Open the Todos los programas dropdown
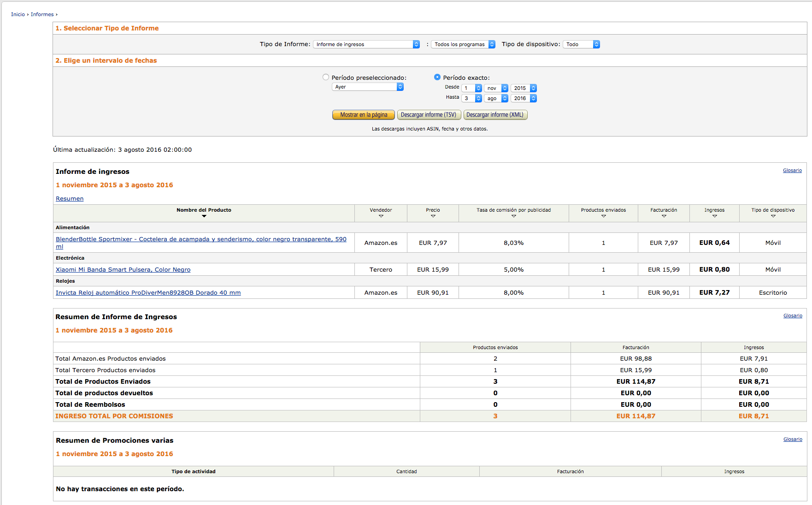Image resolution: width=812 pixels, height=505 pixels. pyautogui.click(x=463, y=44)
